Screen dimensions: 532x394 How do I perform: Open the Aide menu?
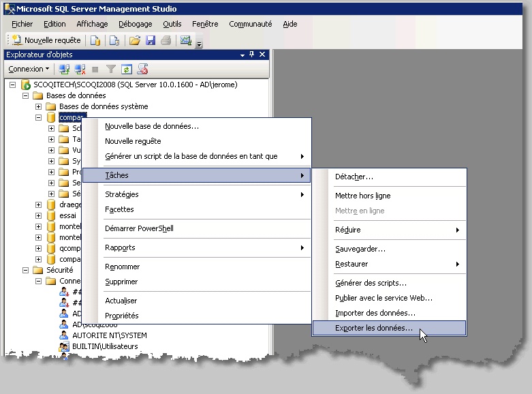click(x=290, y=24)
